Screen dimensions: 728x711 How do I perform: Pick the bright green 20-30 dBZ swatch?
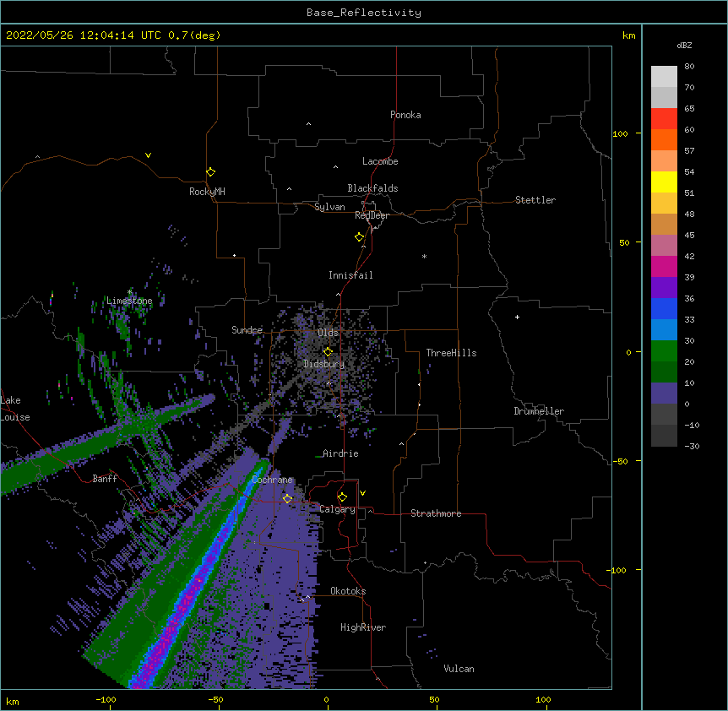(x=664, y=351)
